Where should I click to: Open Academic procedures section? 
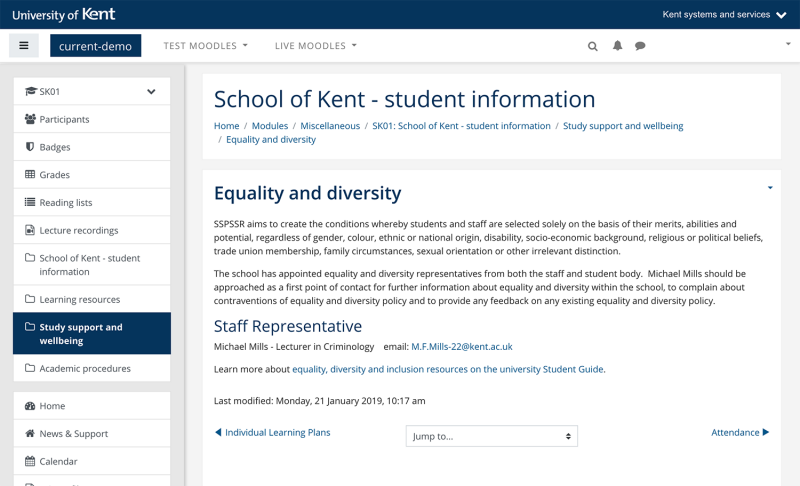92,368
